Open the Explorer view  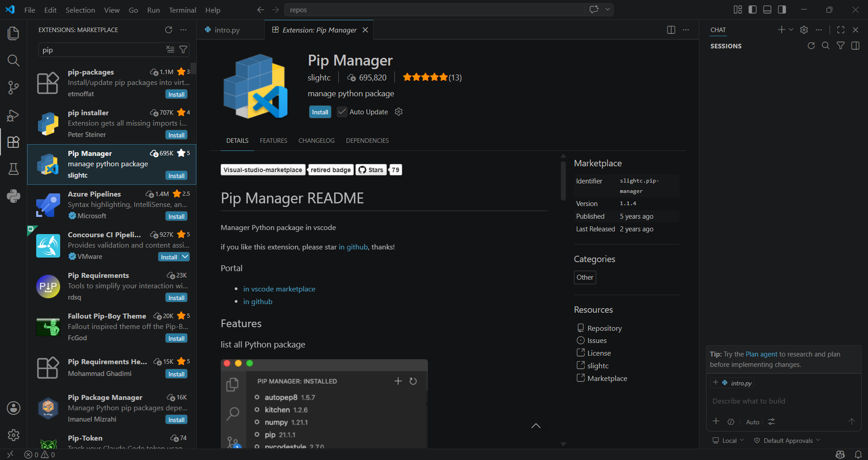click(14, 33)
